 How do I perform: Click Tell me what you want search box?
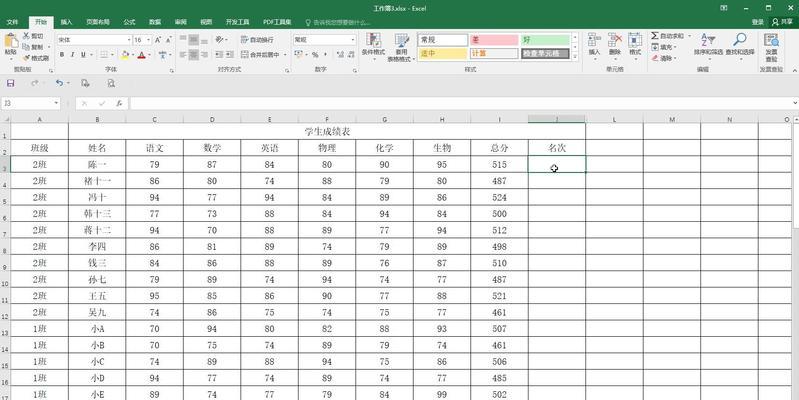pos(337,22)
